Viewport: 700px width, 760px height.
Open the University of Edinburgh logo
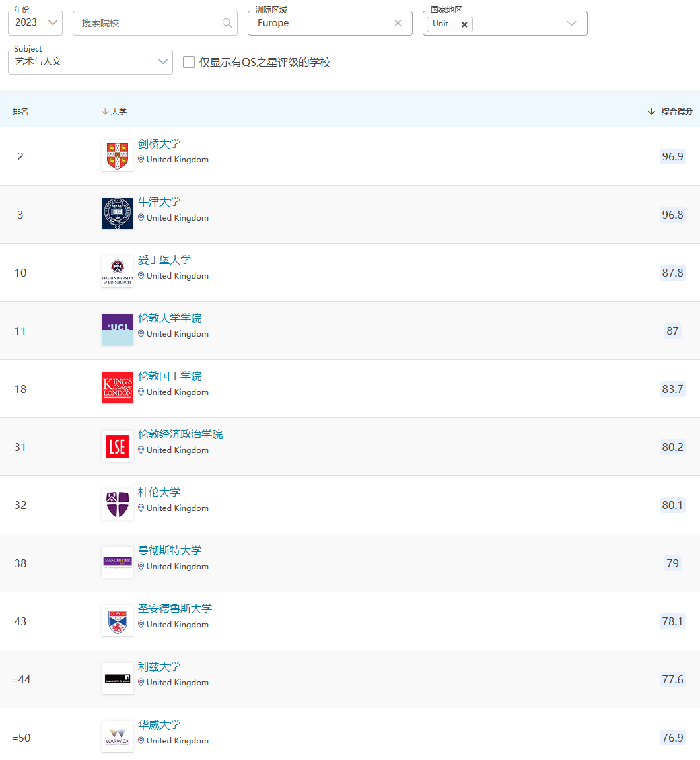click(118, 272)
